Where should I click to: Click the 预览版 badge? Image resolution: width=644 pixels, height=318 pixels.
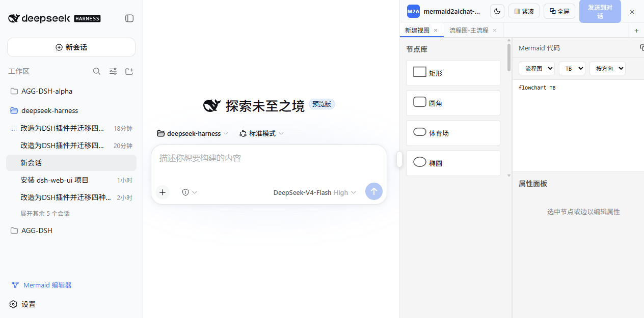pos(322,104)
